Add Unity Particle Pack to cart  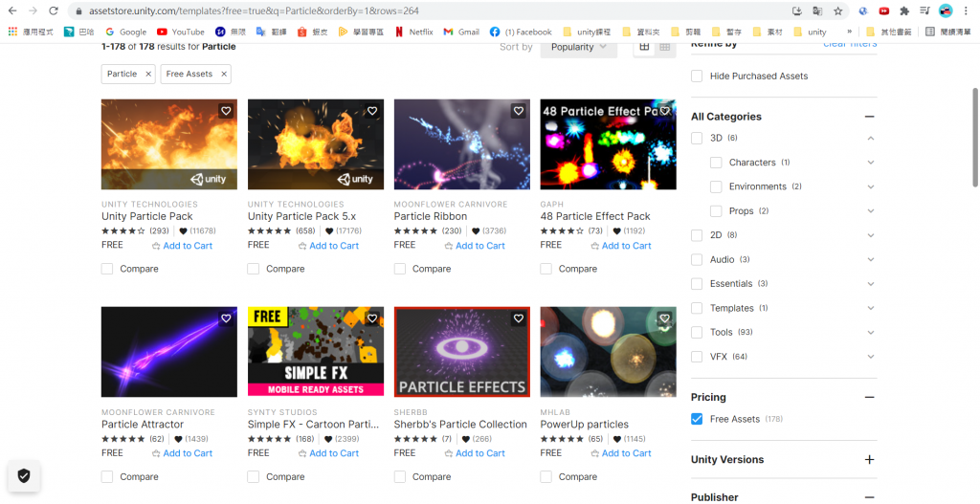pyautogui.click(x=182, y=246)
